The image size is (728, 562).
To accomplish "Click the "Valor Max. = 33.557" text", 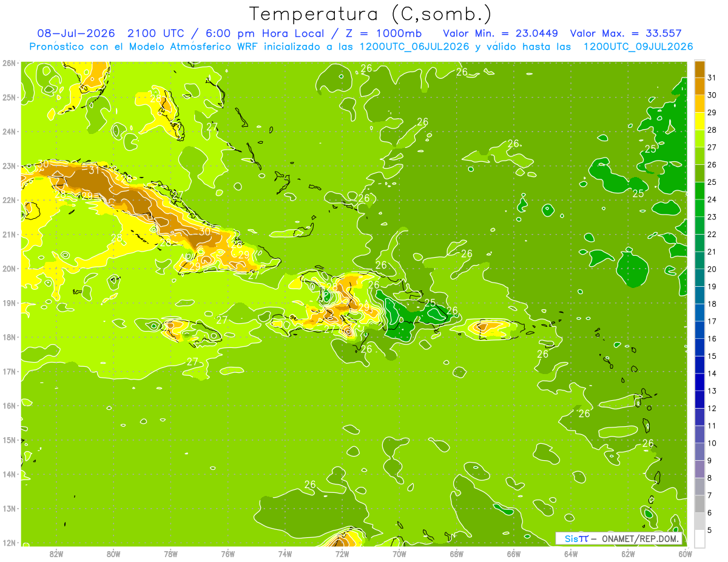I will coord(626,33).
